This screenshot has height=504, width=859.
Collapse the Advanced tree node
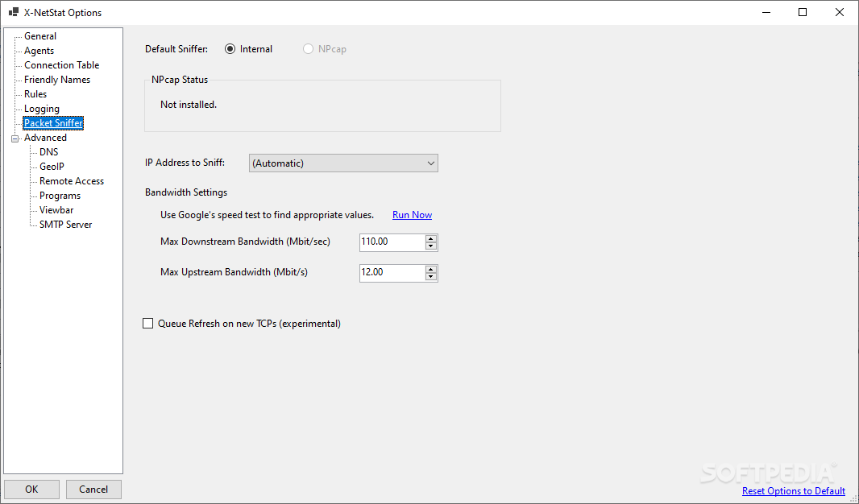pyautogui.click(x=15, y=138)
